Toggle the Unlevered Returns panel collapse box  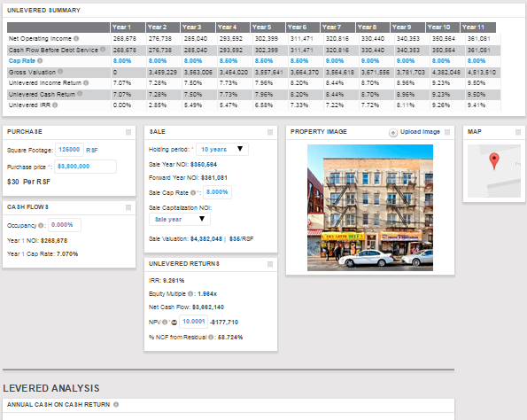tap(270, 264)
